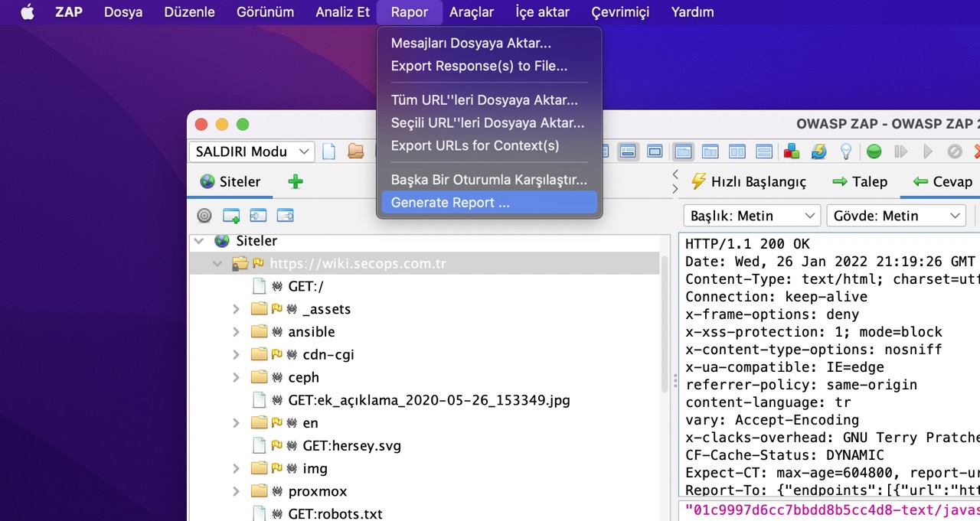980x521 pixels.
Task: Expand the _assets folder
Action: [237, 309]
